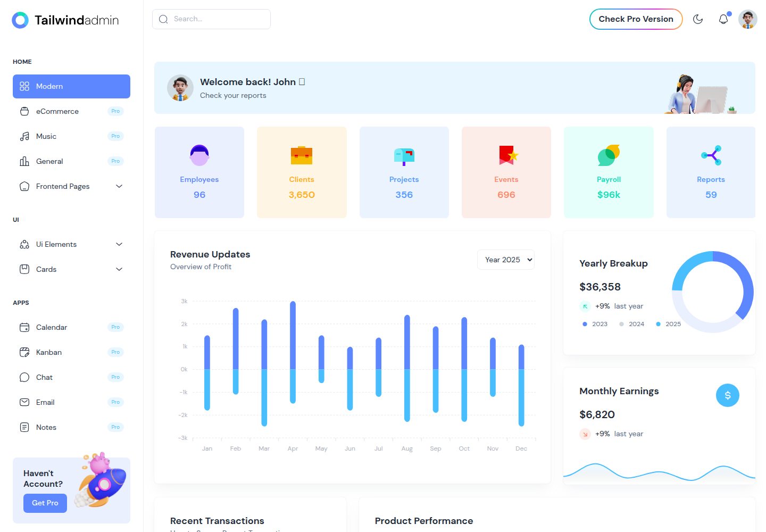Viewport: 766px width, 532px height.
Task: Toggle 2023 legend dot in Yearly Breakup
Action: pyautogui.click(x=585, y=324)
